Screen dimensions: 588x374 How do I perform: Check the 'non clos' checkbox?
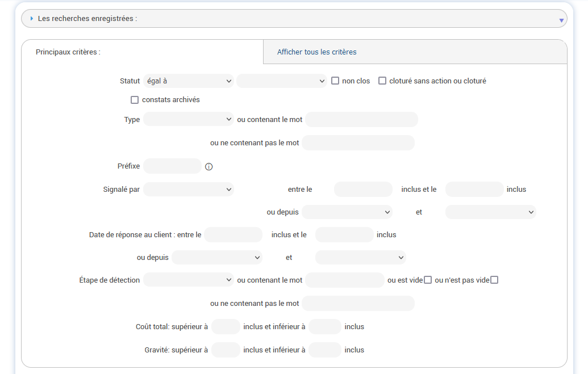pyautogui.click(x=335, y=81)
